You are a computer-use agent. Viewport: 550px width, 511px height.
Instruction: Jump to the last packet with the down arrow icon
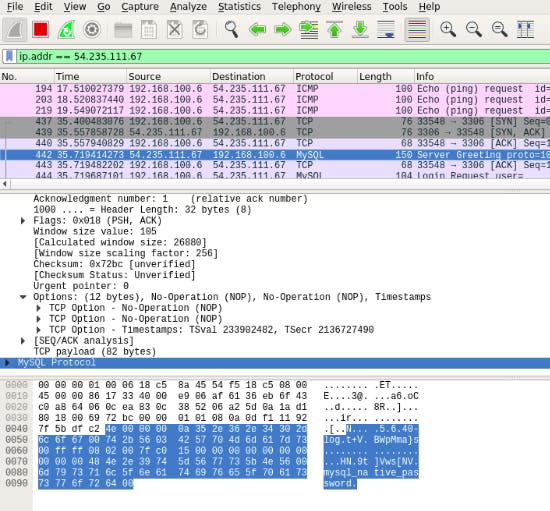click(360, 29)
